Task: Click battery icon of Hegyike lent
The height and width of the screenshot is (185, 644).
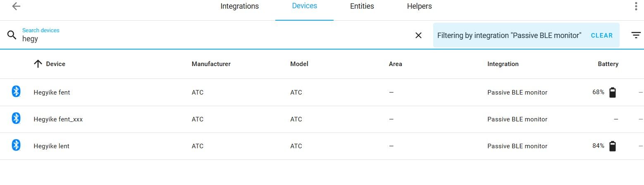Action: (x=612, y=146)
